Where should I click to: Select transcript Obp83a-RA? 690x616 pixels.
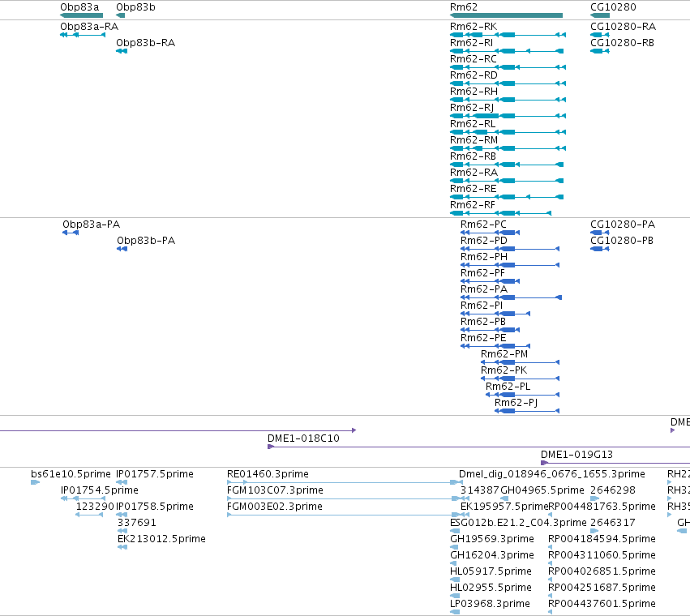coord(83,35)
